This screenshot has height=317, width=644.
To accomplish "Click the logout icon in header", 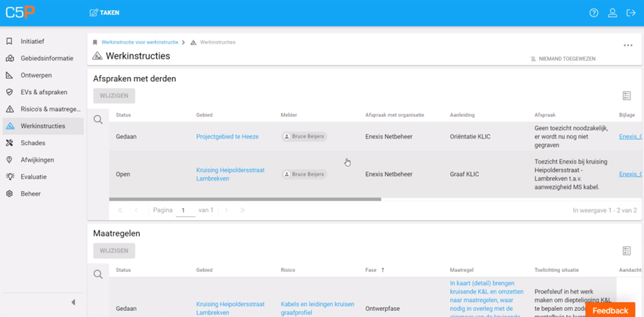I will coord(630,13).
